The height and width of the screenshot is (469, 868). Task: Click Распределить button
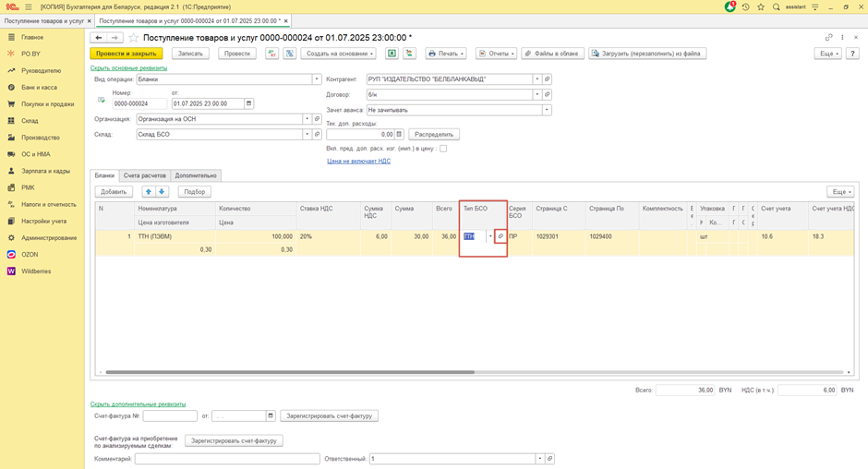click(x=434, y=135)
